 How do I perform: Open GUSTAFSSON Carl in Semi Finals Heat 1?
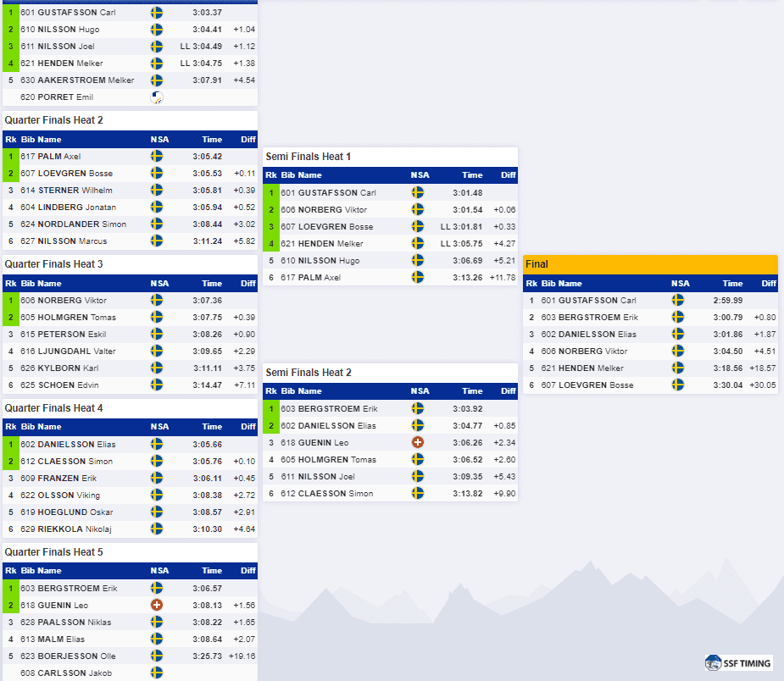click(x=328, y=192)
